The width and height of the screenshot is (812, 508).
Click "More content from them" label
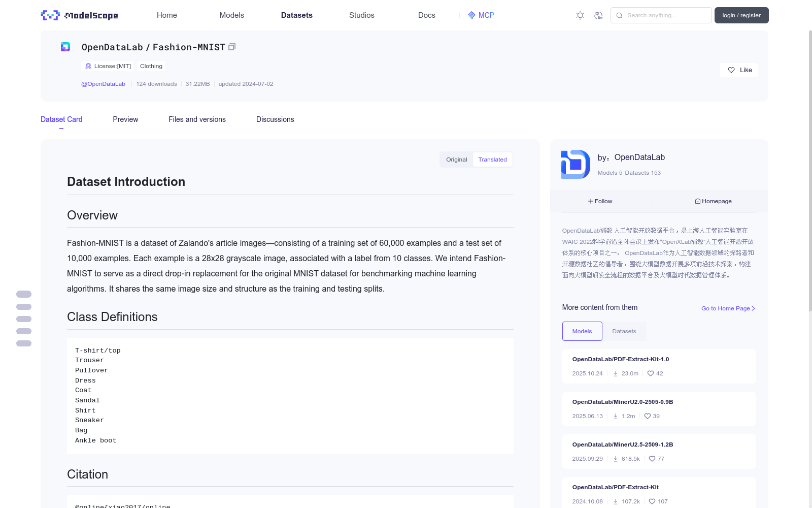600,307
